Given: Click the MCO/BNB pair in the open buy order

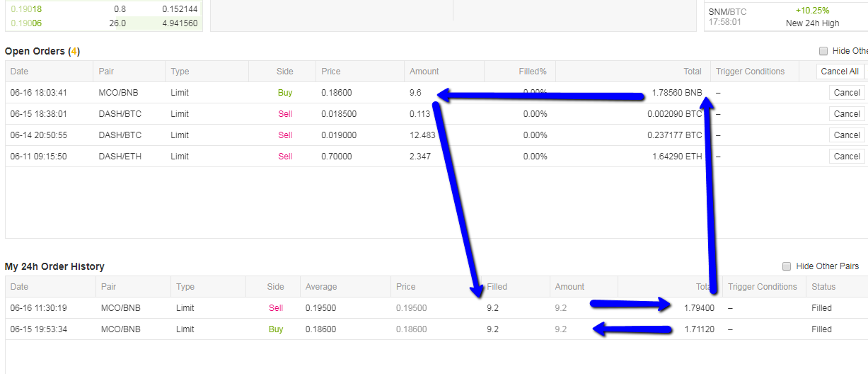Looking at the screenshot, I should [x=120, y=93].
